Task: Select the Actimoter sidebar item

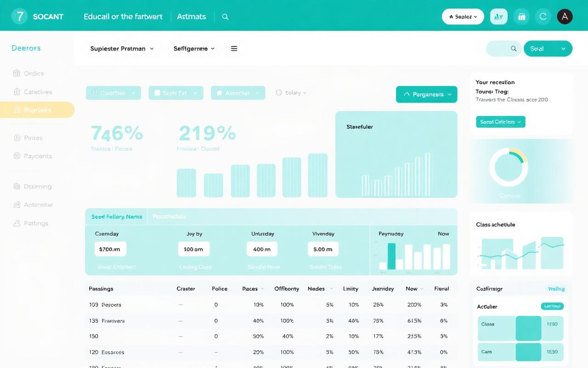Action: coord(33,205)
